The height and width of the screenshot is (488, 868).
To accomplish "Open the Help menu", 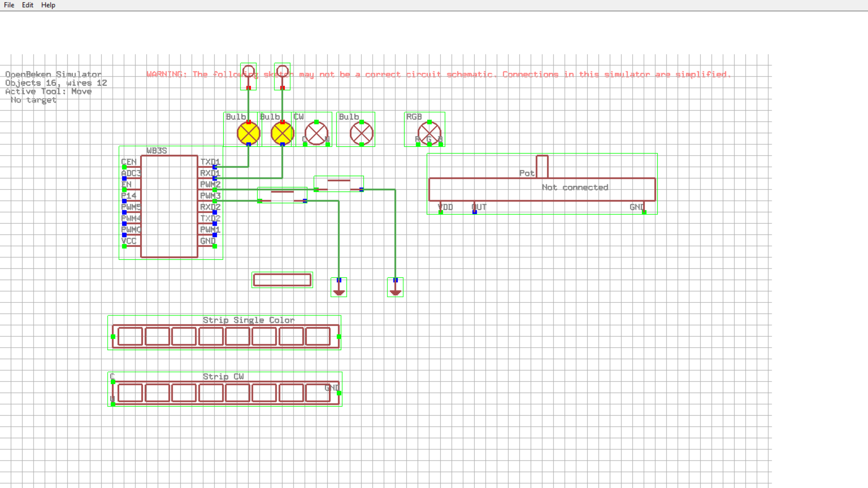I will coord(48,5).
